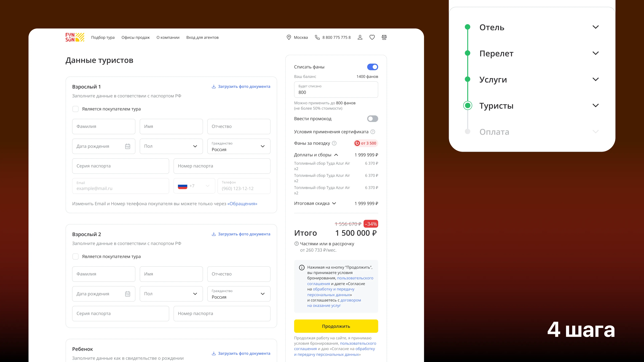This screenshot has height=362, width=644.
Task: Click upload icon in Взрослый 1 card
Action: click(x=214, y=86)
